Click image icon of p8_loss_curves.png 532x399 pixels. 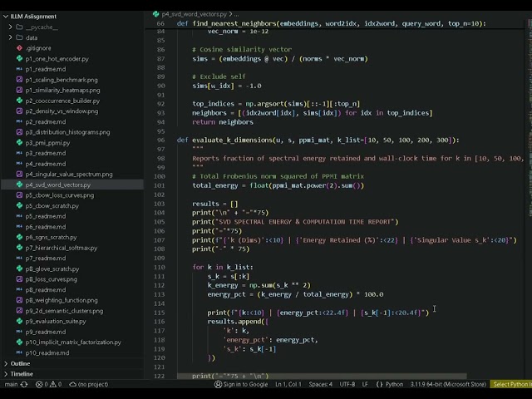19,279
